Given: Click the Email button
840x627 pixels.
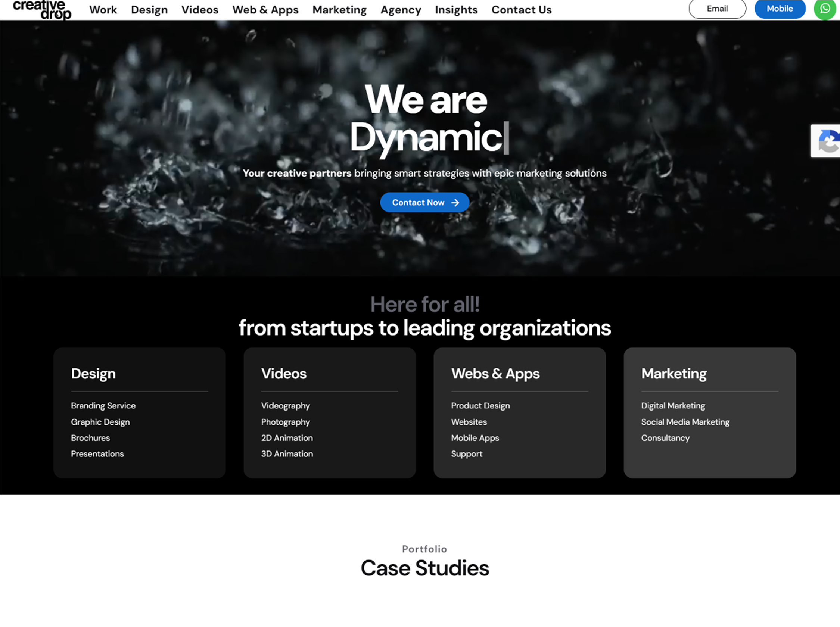Looking at the screenshot, I should 717,9.
